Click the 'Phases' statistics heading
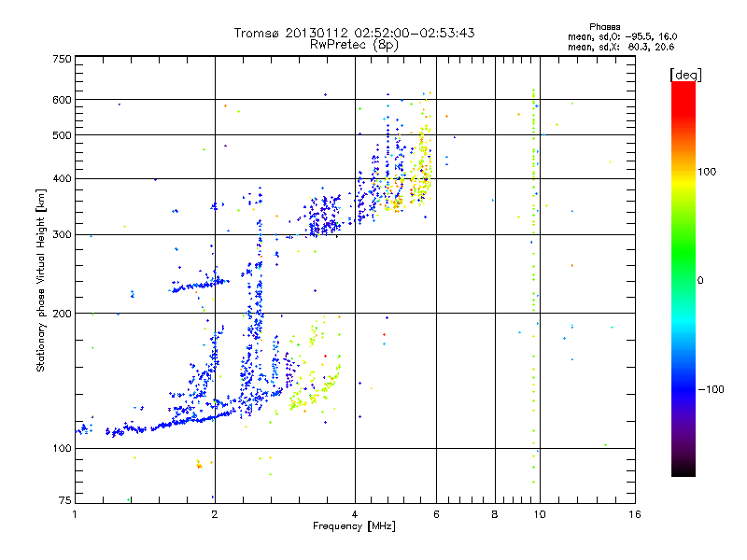This screenshot has height=560, width=747. 604,27
